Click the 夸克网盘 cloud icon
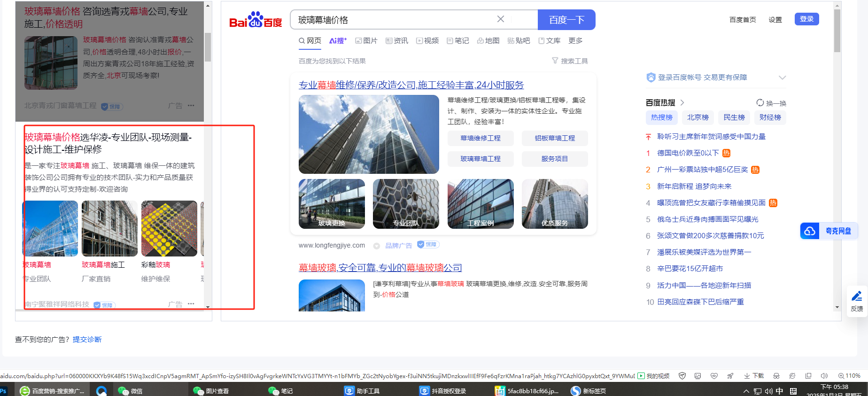Screen dimensions: 868x396 810,231
